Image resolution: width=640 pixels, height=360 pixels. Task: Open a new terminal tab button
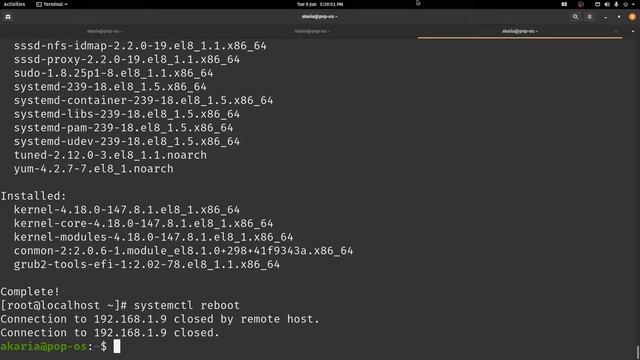coord(8,17)
